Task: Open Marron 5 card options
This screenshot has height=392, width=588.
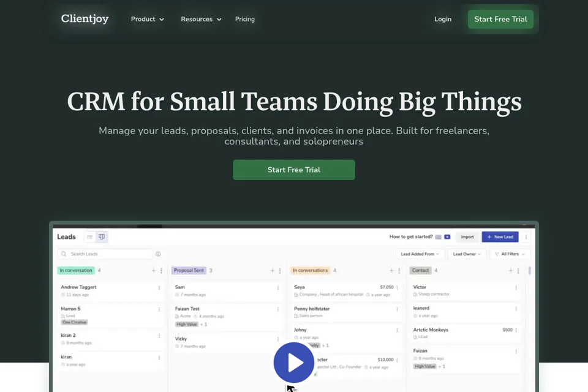Action: [159, 309]
